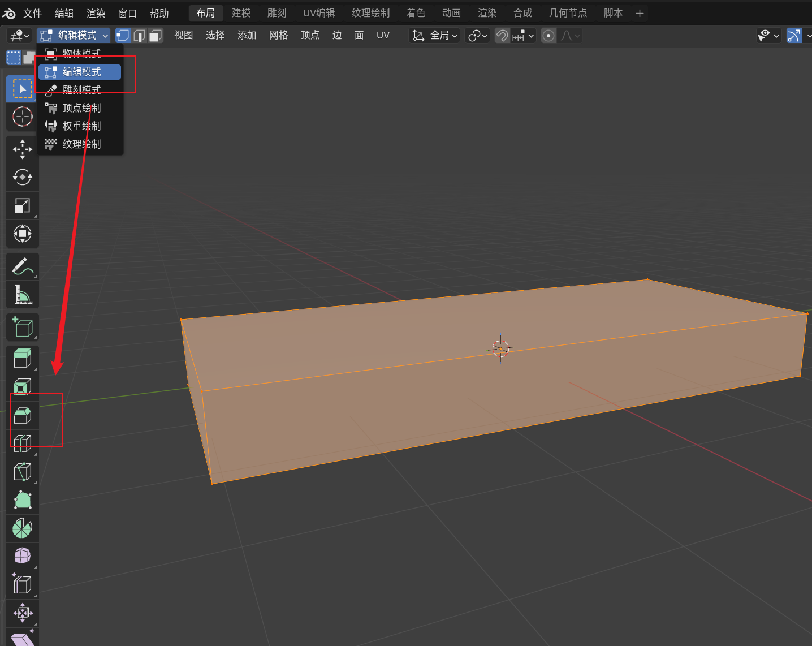Expand the 全局 transform orientation dropdown
Viewport: 812px width, 646px height.
pos(434,36)
